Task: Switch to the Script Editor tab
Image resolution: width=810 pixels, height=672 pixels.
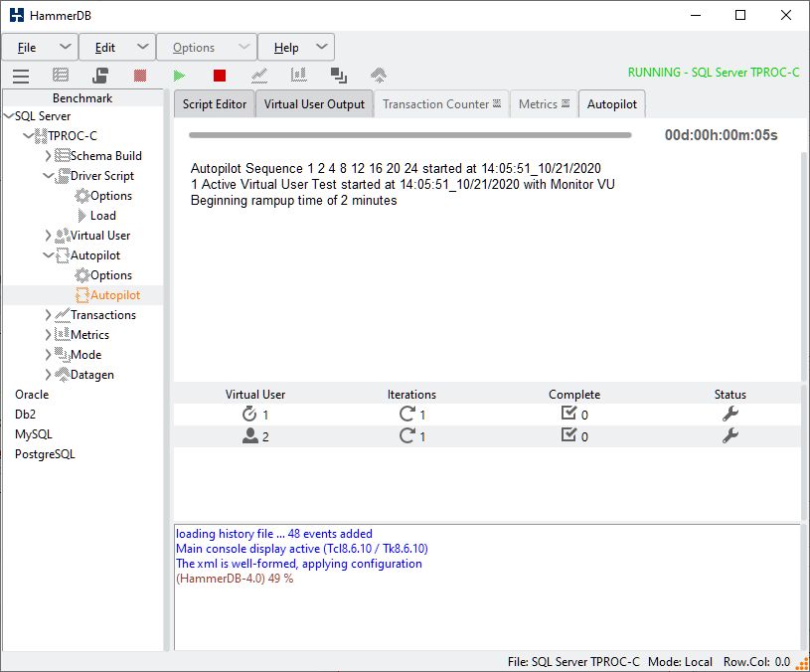Action: tap(215, 103)
